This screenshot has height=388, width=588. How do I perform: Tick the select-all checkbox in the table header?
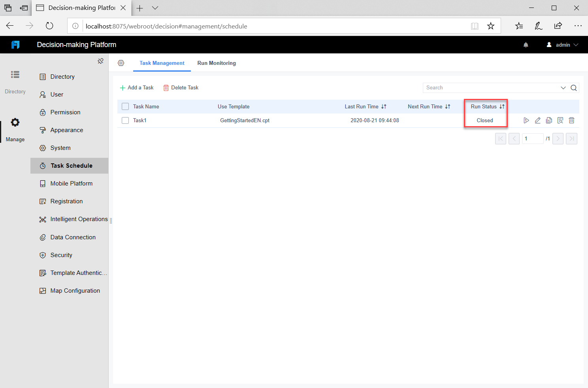pos(125,106)
